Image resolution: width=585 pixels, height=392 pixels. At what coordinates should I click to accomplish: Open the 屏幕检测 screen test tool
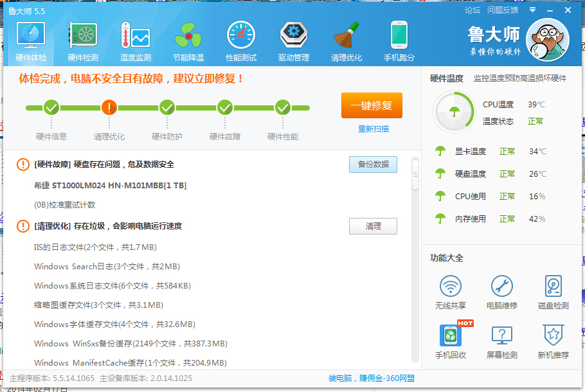[x=502, y=342]
